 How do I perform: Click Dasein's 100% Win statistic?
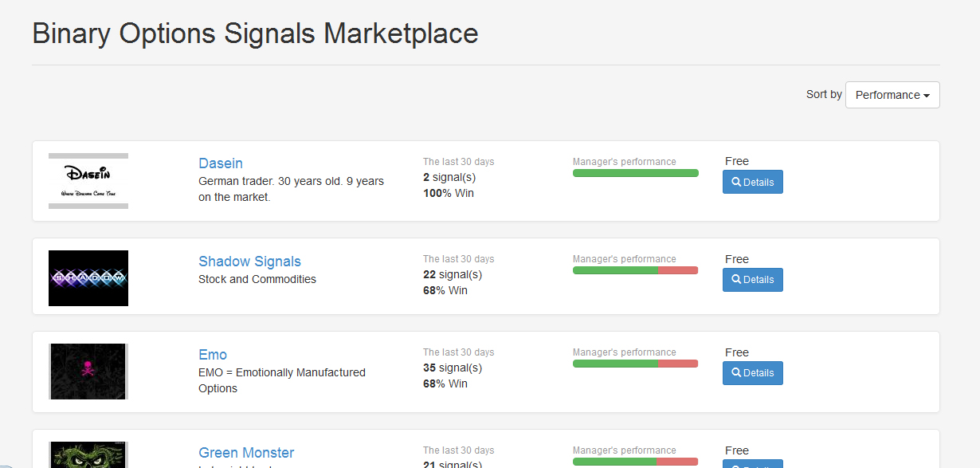[448, 193]
